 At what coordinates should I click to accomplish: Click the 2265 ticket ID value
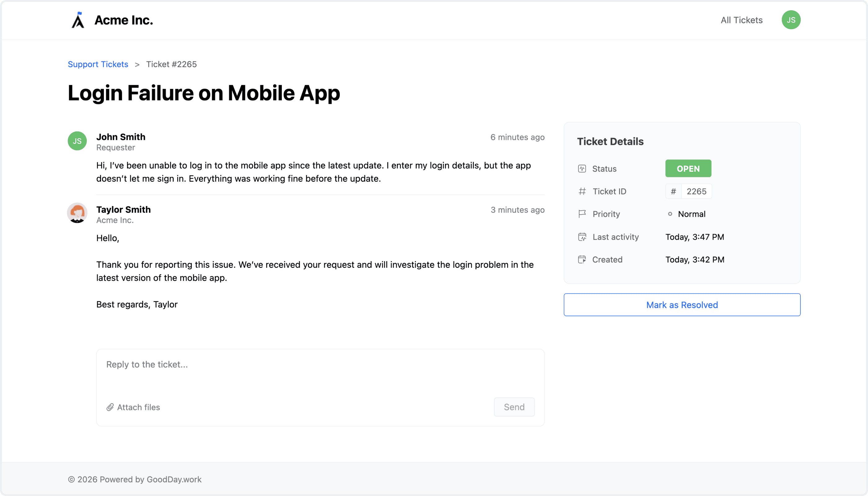point(696,192)
